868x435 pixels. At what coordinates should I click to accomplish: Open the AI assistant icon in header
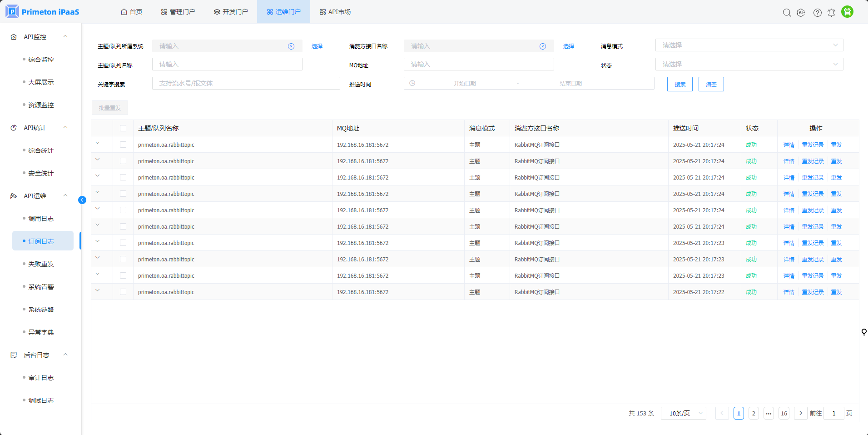801,13
